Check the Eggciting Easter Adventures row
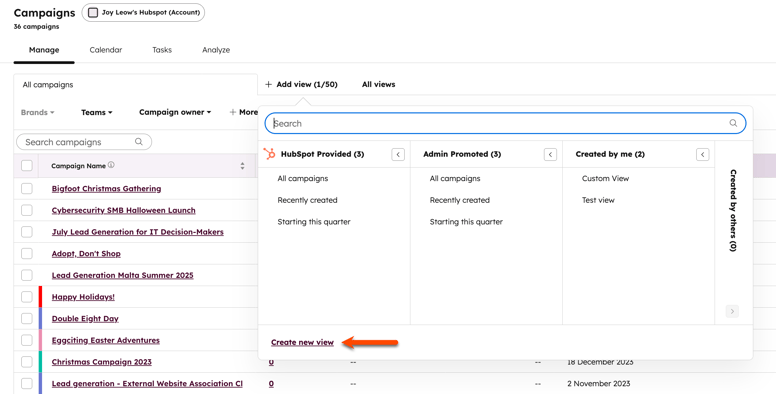This screenshot has height=394, width=776. tap(27, 340)
